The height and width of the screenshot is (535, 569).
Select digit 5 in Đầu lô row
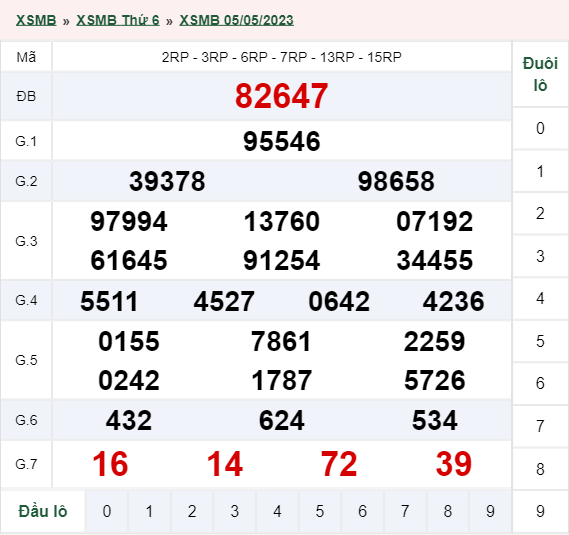click(320, 511)
